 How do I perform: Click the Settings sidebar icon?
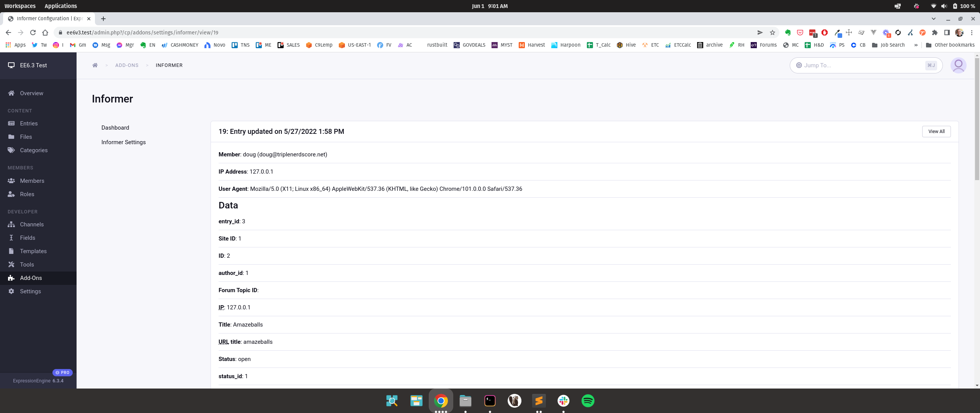(12, 291)
